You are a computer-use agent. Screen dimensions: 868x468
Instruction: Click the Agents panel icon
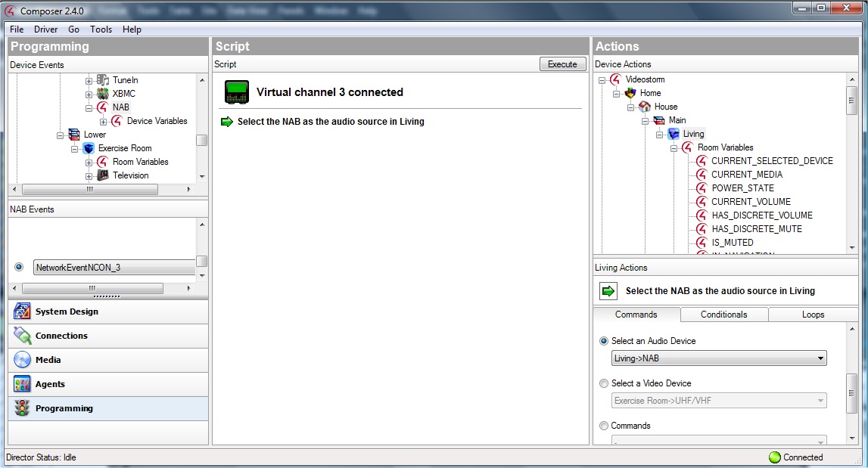coord(22,384)
